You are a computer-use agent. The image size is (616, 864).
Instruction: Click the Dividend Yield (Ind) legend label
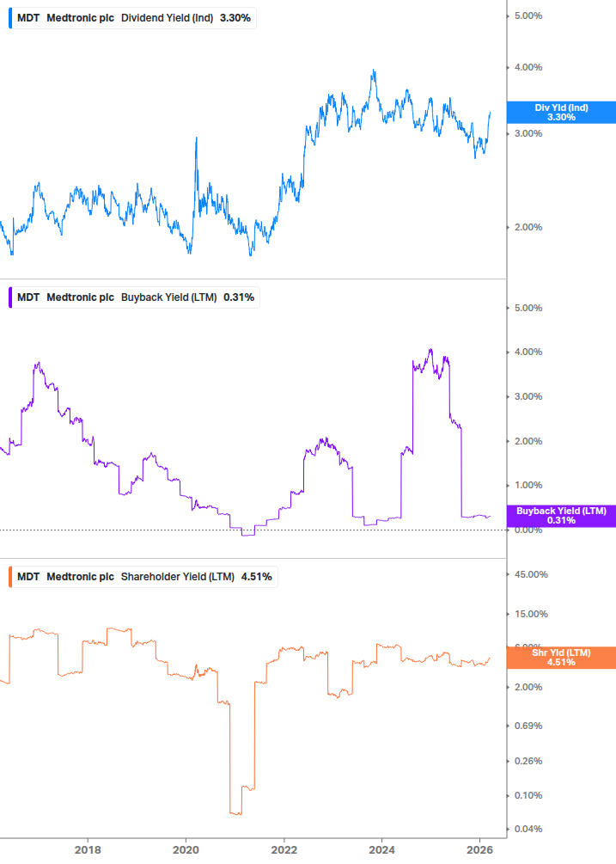(x=167, y=18)
